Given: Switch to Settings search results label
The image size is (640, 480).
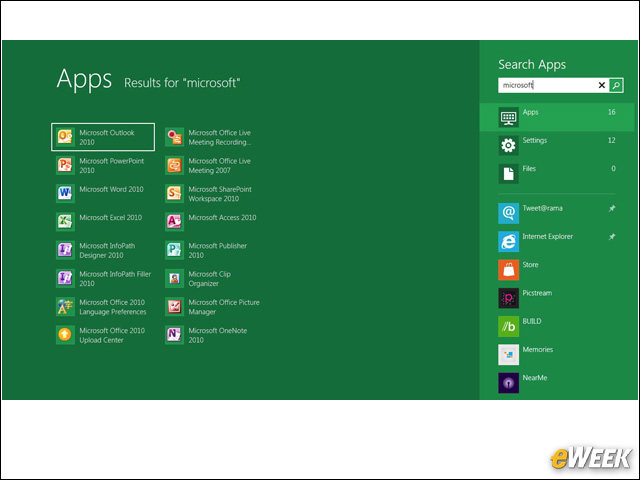Looking at the screenshot, I should (535, 140).
